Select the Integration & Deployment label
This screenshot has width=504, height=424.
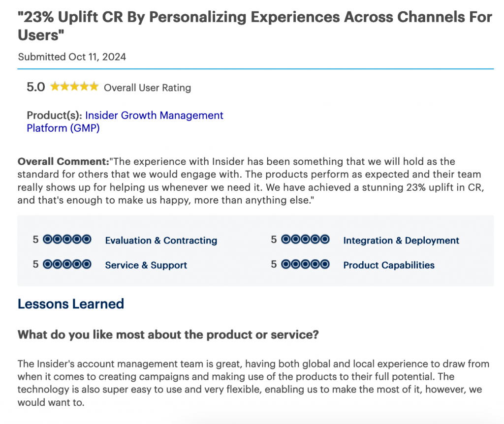401,241
